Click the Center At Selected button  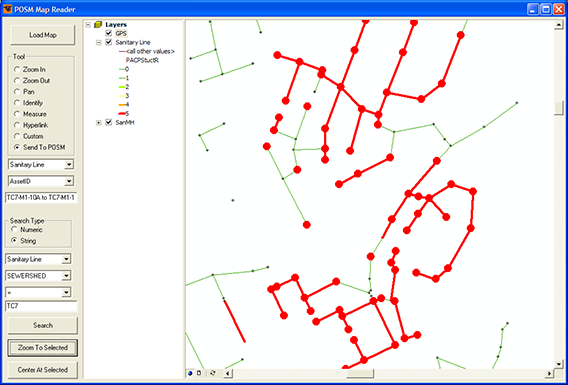[43, 370]
